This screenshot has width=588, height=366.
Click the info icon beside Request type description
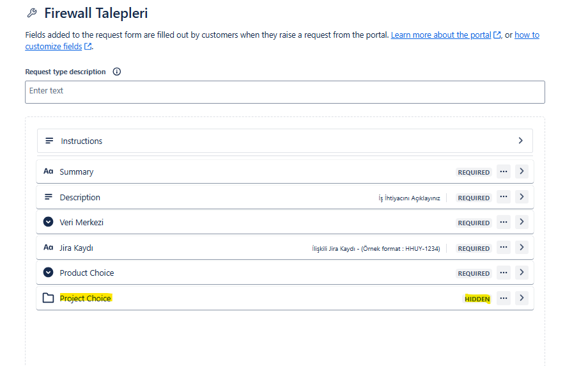(x=116, y=72)
